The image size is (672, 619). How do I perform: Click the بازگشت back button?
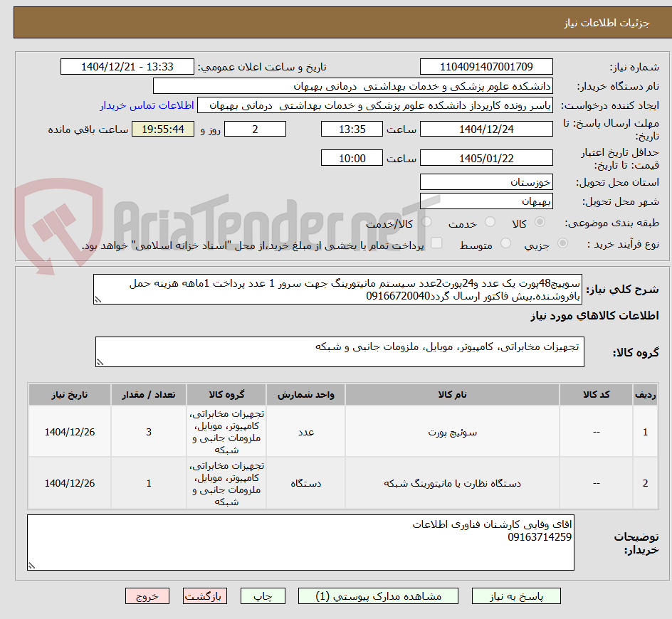tap(205, 596)
